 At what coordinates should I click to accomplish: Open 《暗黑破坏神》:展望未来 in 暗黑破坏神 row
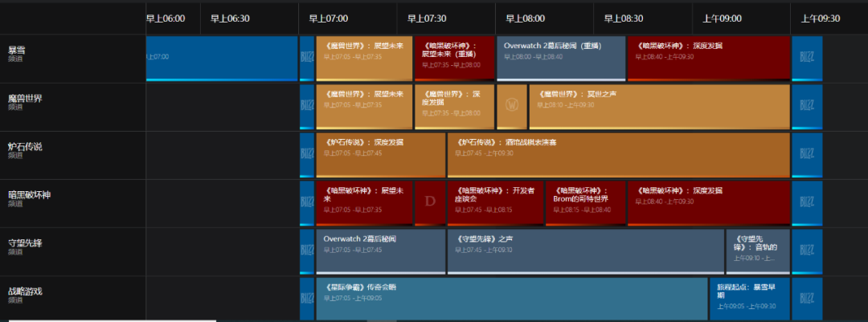coord(364,203)
